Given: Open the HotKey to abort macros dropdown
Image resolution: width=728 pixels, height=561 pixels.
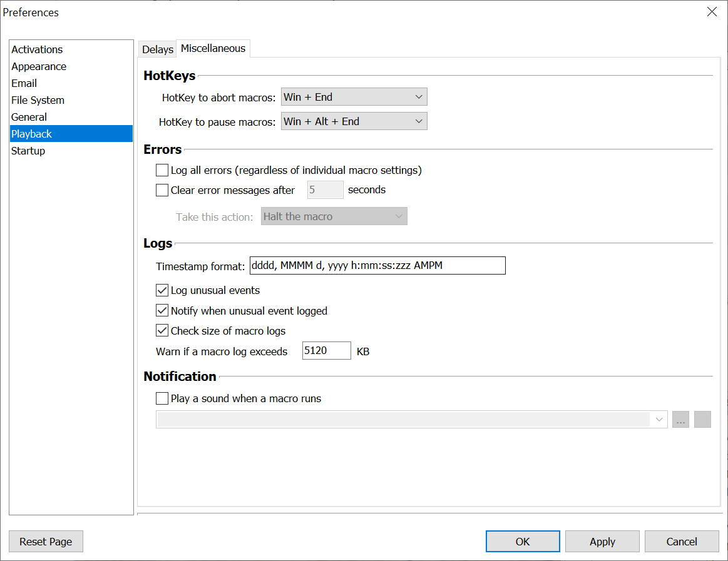Looking at the screenshot, I should tap(354, 97).
